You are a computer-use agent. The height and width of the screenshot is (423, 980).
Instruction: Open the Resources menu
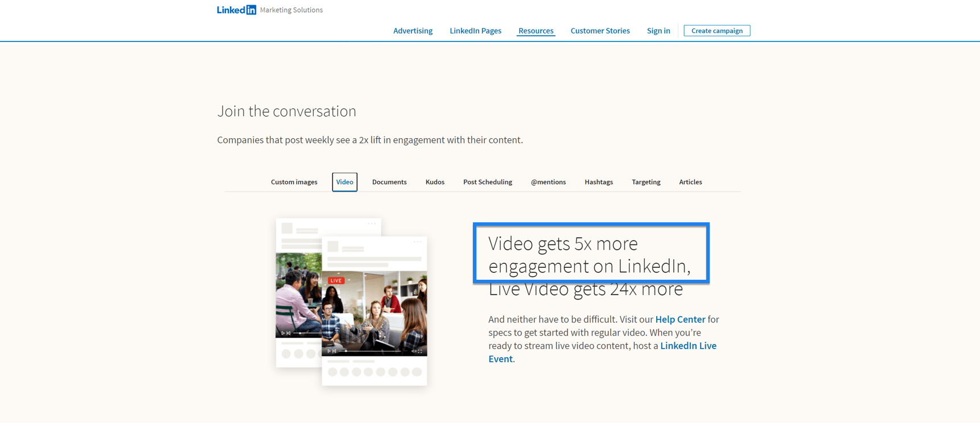coord(536,31)
